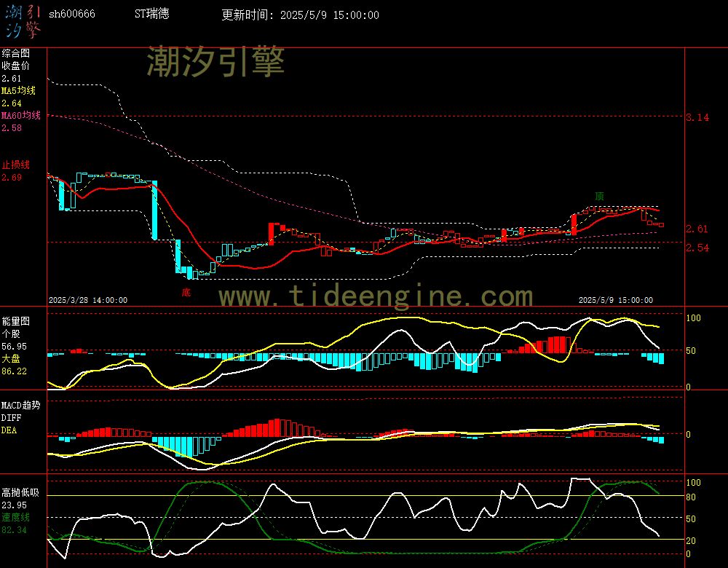Click the 3.14 price axis label

pos(697,117)
